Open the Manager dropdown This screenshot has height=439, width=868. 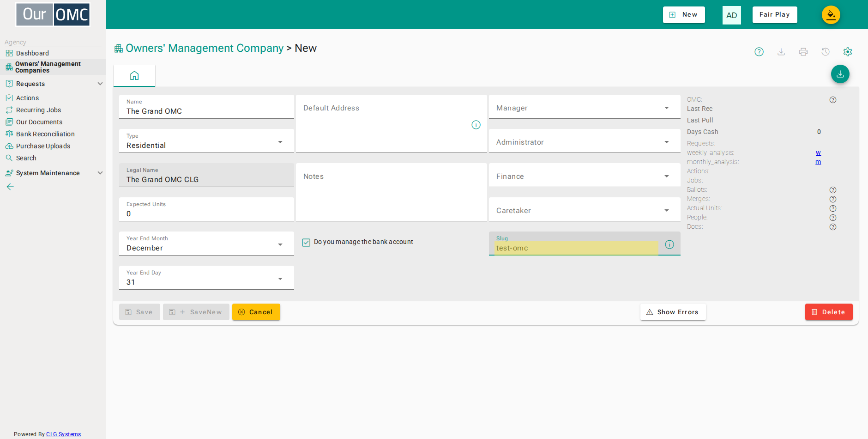585,107
